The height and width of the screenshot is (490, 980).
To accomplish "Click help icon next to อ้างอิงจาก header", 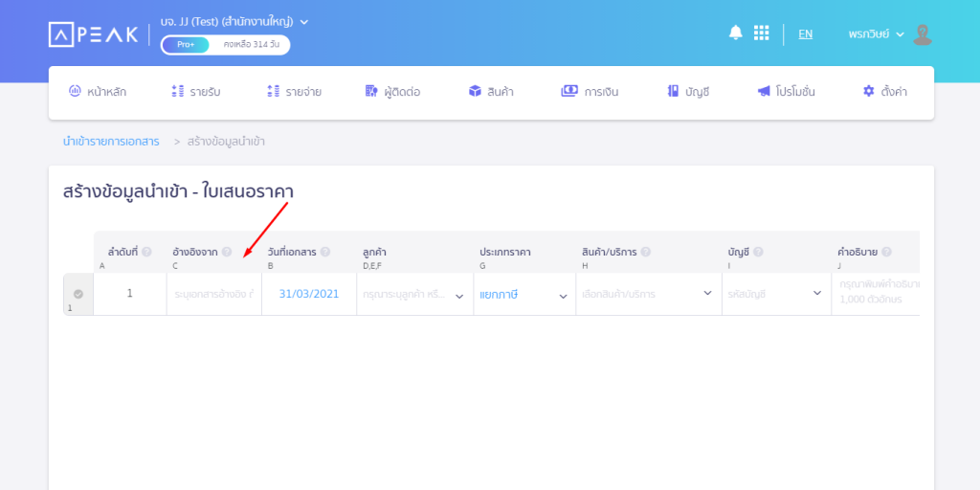I will click(x=227, y=252).
